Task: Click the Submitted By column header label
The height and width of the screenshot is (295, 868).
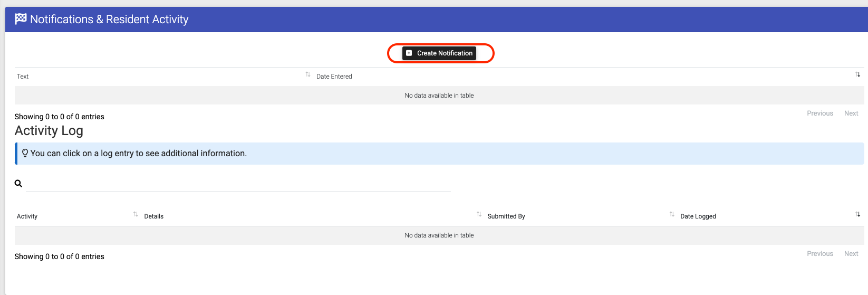Action: pos(506,216)
